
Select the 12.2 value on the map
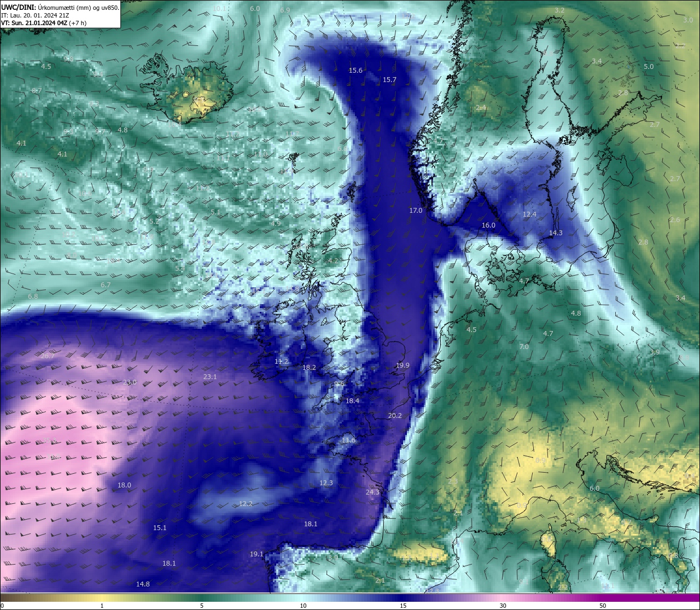246,504
